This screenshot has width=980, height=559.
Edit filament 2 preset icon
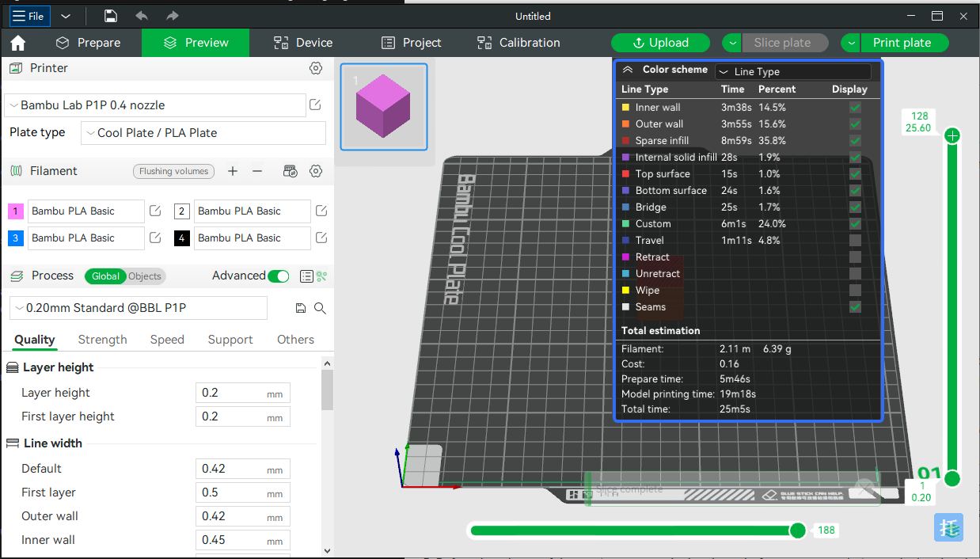(321, 211)
